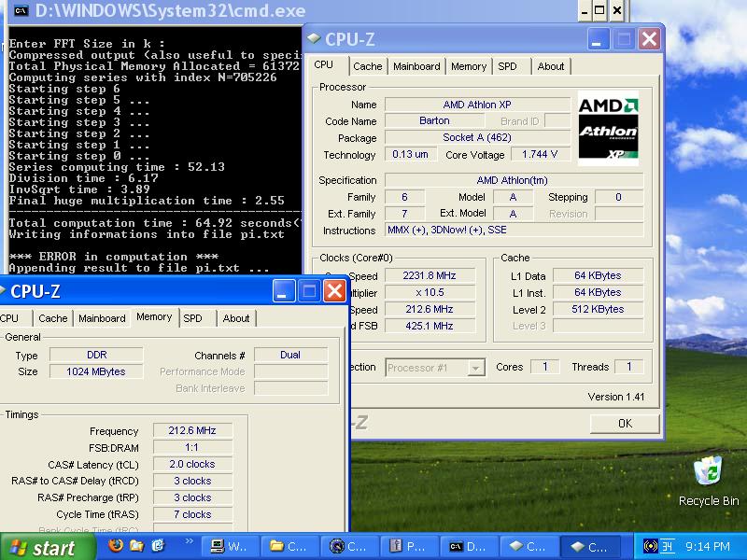Click the cmd.exe title bar icon

pos(21,10)
